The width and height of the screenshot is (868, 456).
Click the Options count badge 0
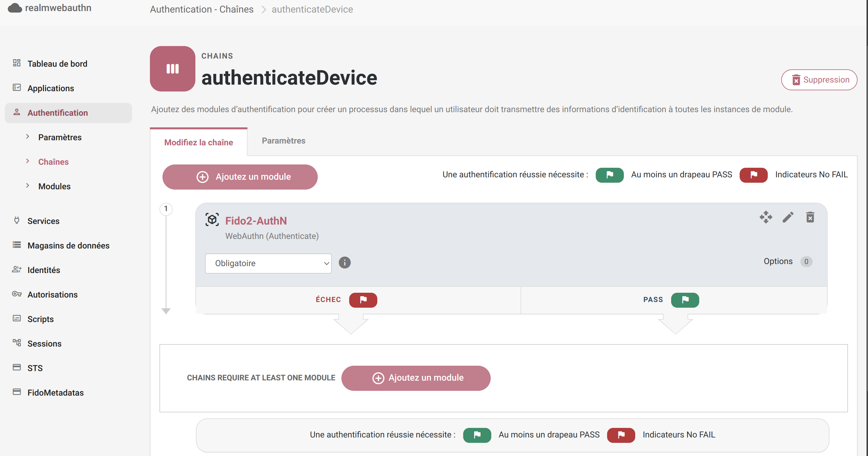(x=806, y=261)
